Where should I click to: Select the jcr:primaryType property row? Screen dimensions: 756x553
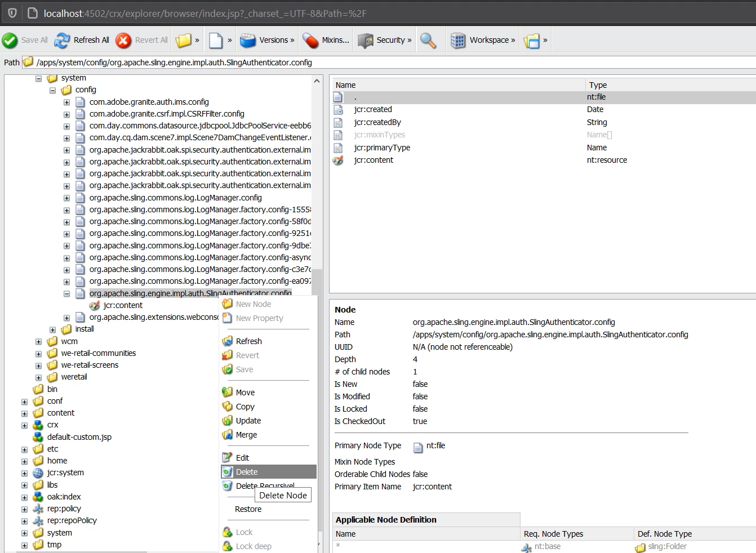(544, 148)
